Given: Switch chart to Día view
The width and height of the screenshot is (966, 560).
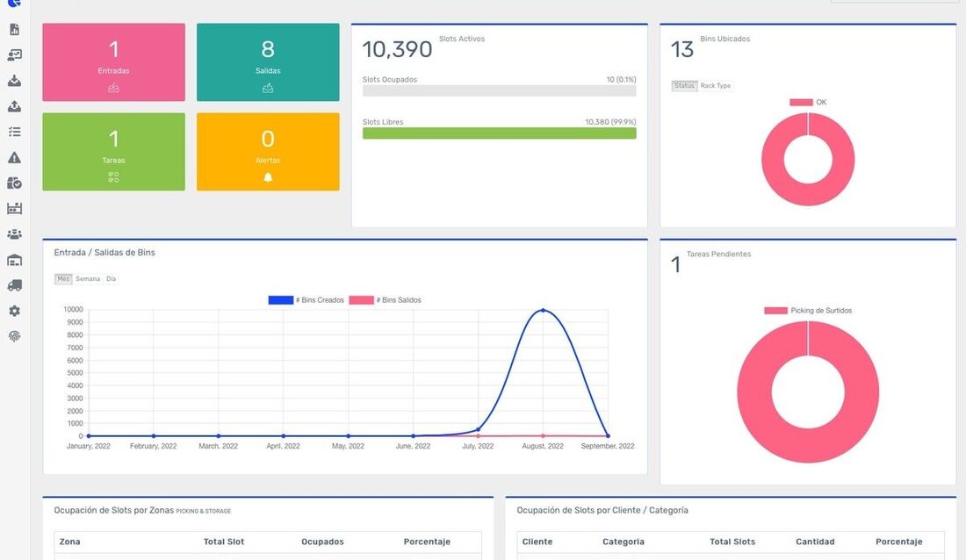Looking at the screenshot, I should pos(111,279).
